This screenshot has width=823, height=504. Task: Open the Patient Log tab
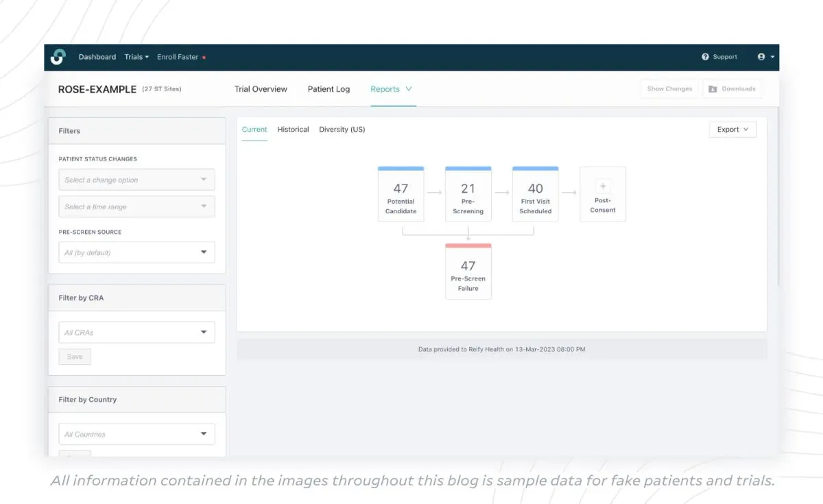[329, 89]
